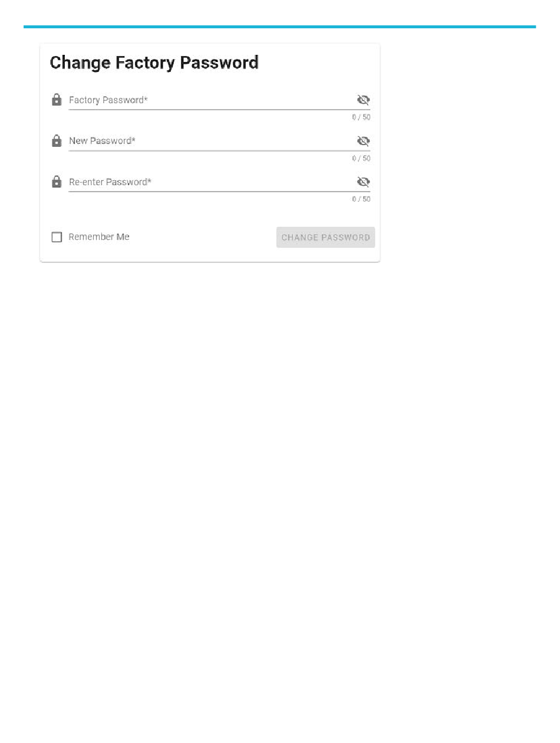Click the underline of the Factory Password field
560x743 pixels.
click(219, 110)
